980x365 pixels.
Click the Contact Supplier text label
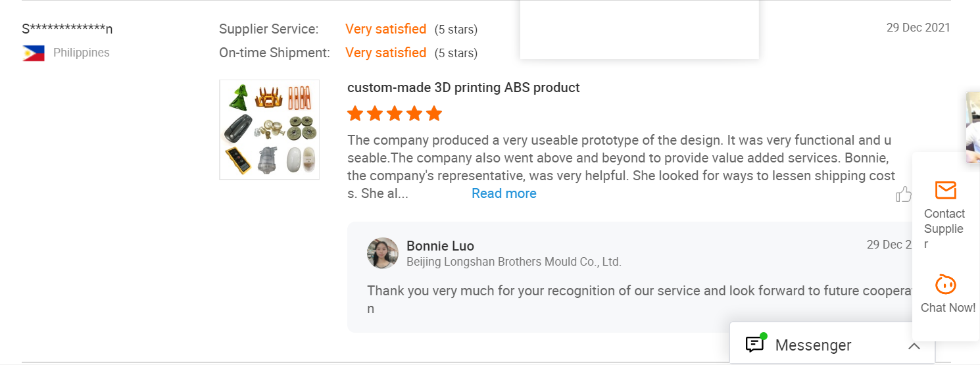point(944,229)
